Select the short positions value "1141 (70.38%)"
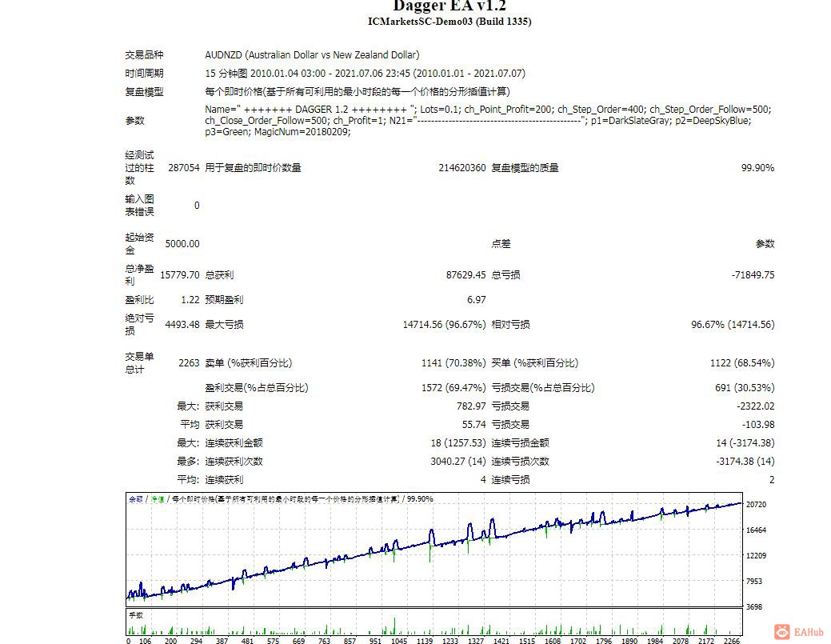 (453, 363)
